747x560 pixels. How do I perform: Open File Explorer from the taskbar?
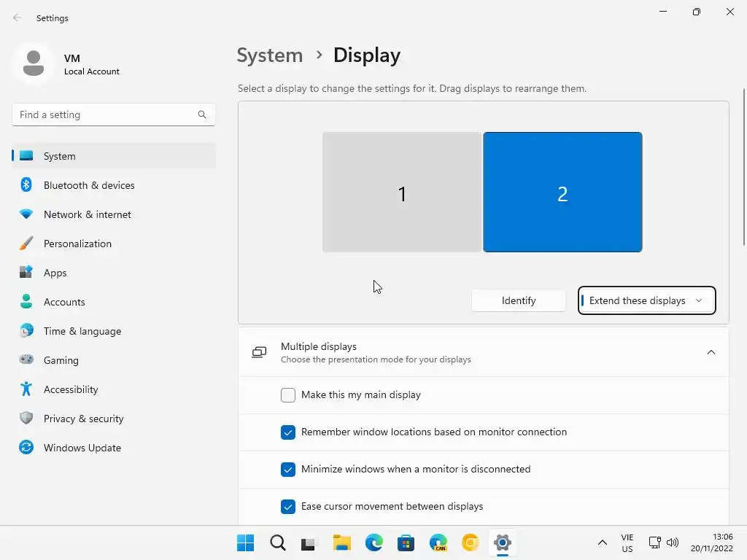(341, 542)
